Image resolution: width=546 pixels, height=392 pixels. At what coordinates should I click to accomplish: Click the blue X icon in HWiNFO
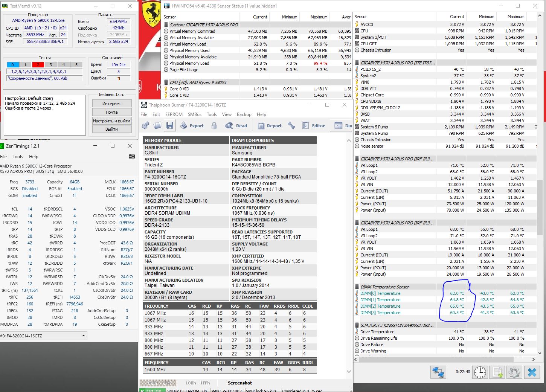532,372
